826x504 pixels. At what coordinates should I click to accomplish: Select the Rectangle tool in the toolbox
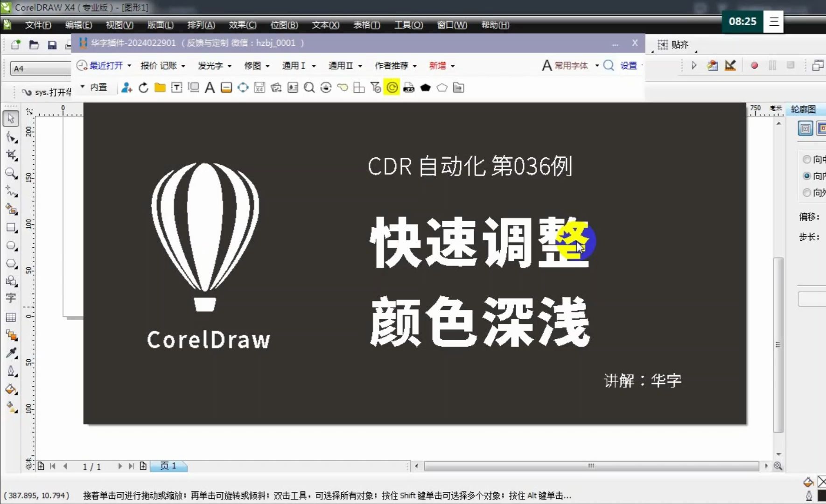tap(11, 228)
